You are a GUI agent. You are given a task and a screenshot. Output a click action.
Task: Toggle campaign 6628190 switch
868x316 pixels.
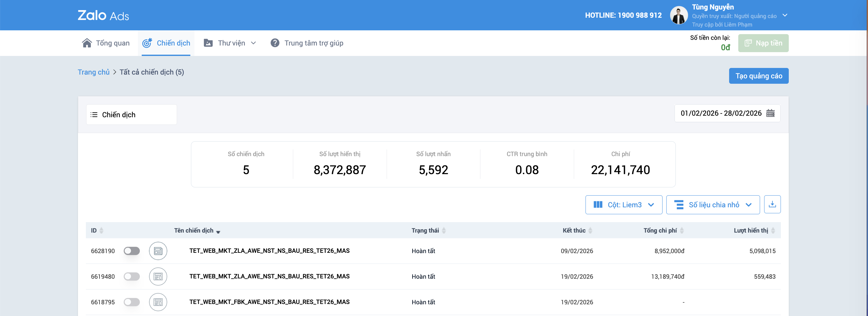click(132, 251)
